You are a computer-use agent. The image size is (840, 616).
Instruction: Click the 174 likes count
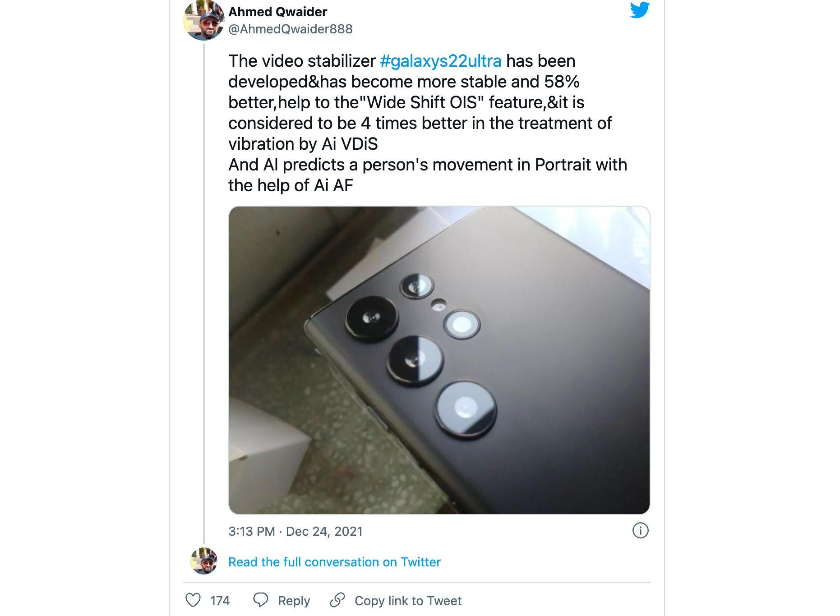220,601
